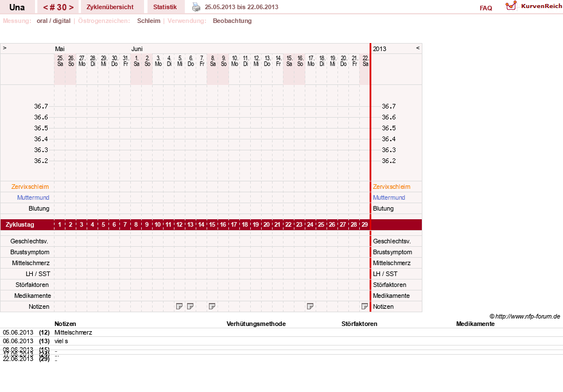Click the 'Beobachtung' Verwendung value
Screen dimensions: 563x392
click(x=232, y=21)
